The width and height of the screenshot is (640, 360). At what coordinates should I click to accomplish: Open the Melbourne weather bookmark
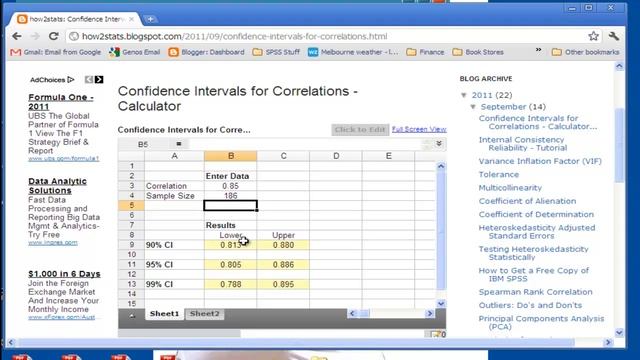tap(353, 52)
